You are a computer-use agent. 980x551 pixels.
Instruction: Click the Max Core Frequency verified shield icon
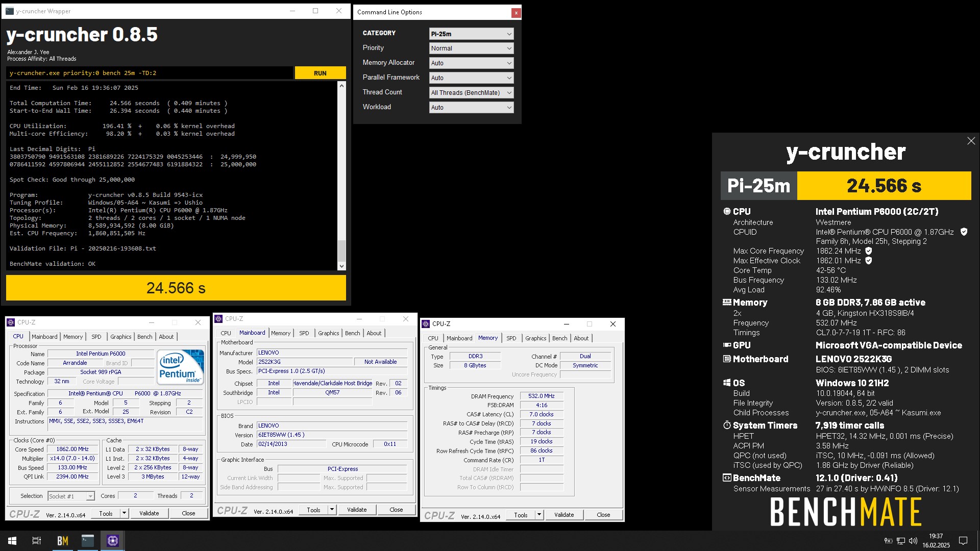click(869, 251)
